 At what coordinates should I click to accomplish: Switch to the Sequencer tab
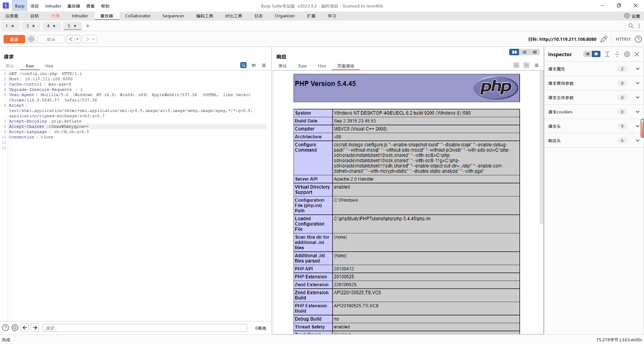click(x=173, y=16)
